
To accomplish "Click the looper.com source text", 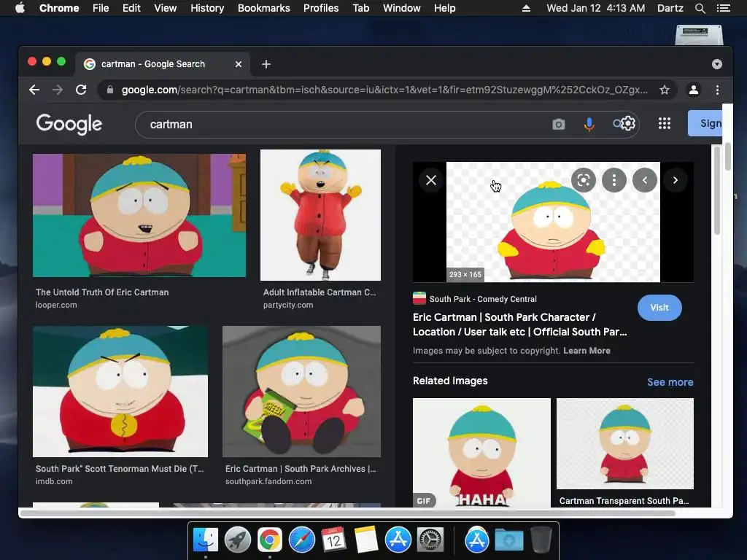I will click(x=56, y=305).
